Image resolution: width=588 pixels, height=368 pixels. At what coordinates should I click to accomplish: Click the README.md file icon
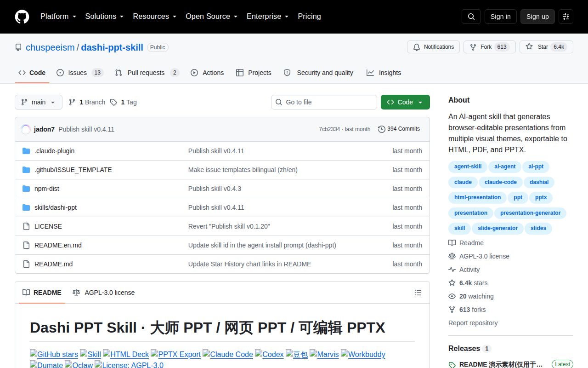(x=26, y=264)
